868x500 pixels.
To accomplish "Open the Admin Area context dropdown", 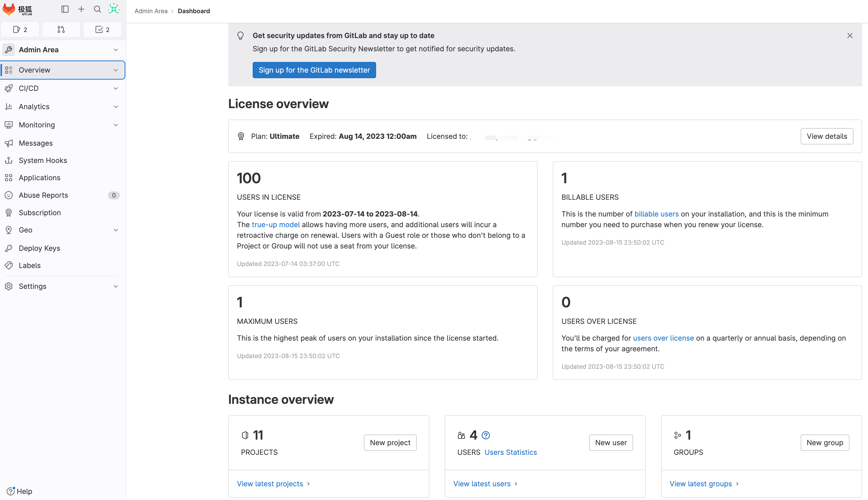I will (62, 50).
